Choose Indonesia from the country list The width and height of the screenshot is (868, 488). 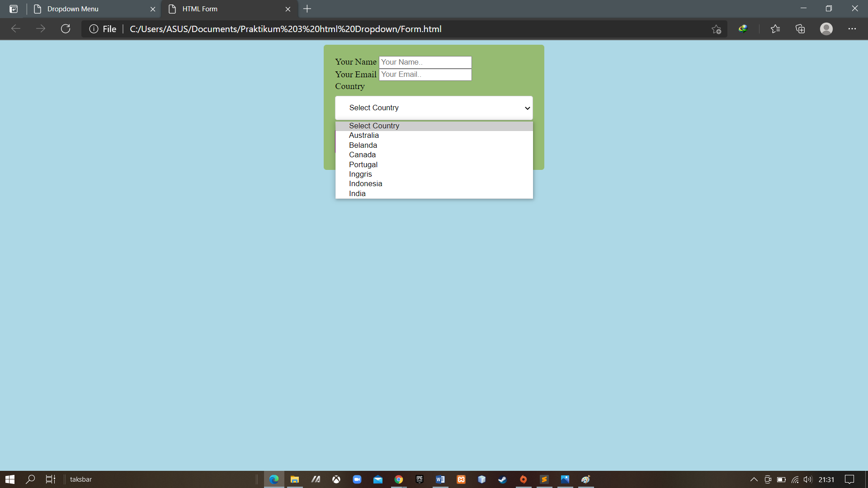pos(365,183)
